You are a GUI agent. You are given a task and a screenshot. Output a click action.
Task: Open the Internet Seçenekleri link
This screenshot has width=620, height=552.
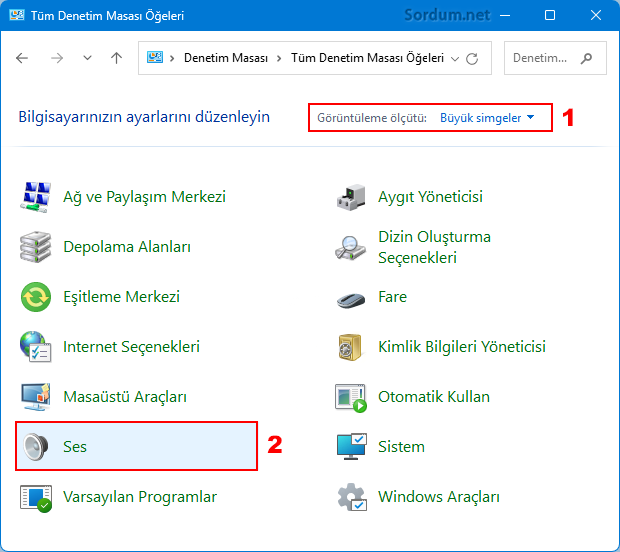131,347
